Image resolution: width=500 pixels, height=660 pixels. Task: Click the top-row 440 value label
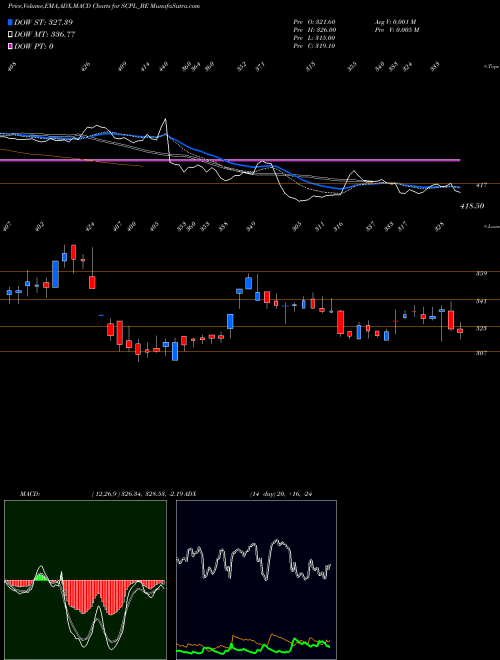(164, 67)
